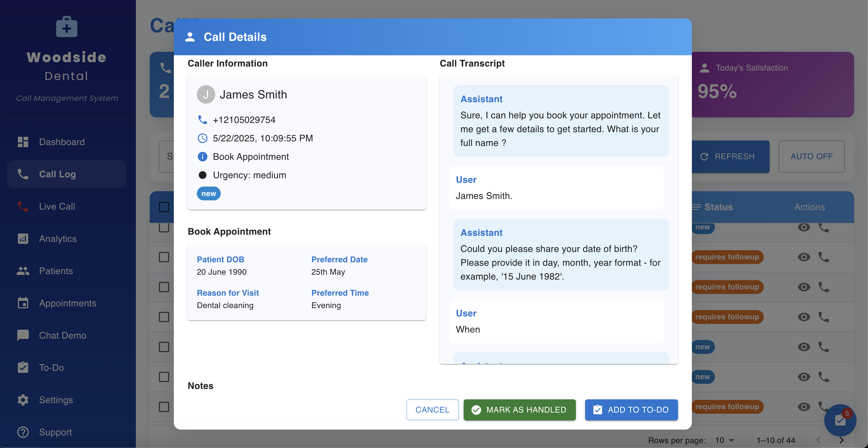Click the Patient DOB value 20 June 1990
This screenshot has width=868, height=448.
(x=222, y=272)
